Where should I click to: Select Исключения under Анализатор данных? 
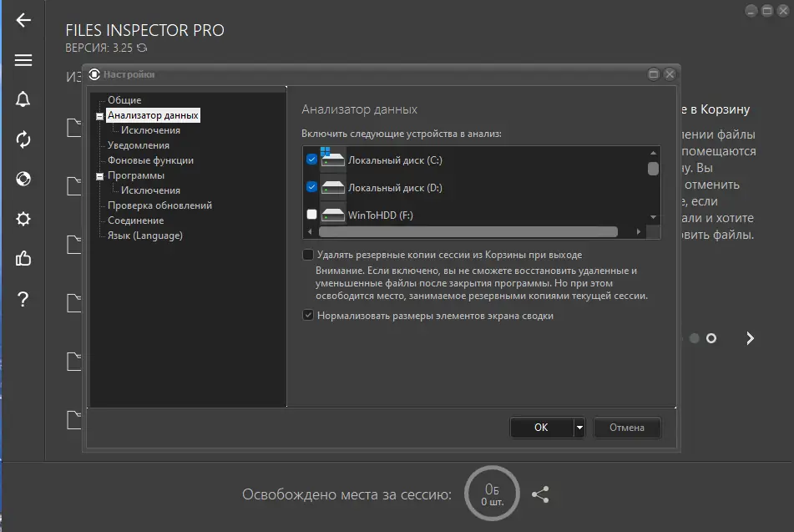[x=150, y=130]
